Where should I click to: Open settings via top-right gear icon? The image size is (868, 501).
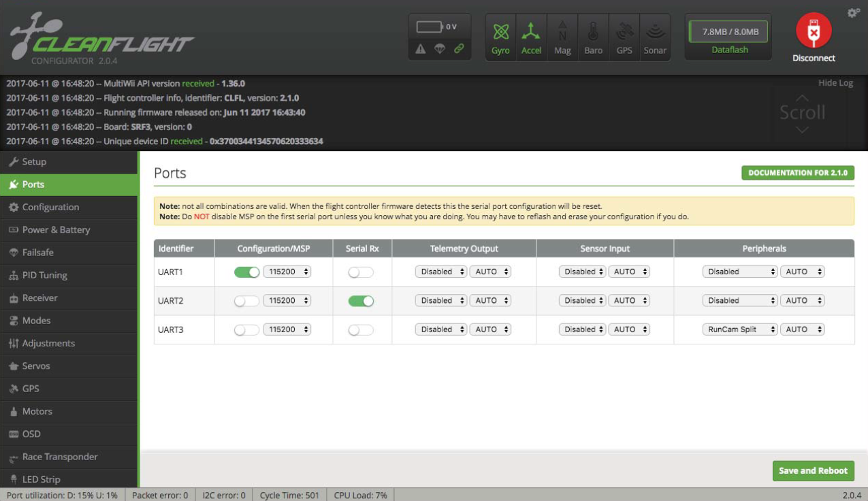pyautogui.click(x=853, y=13)
